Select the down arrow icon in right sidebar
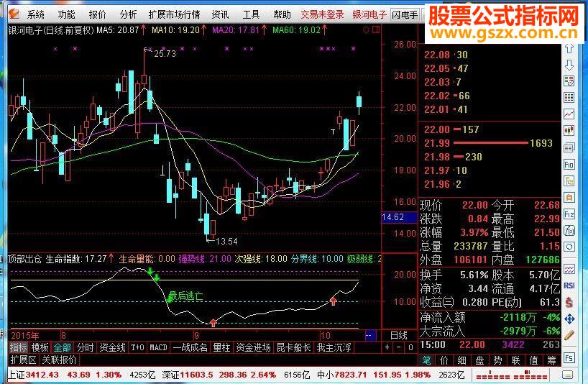The height and width of the screenshot is (384, 588). pos(569,65)
